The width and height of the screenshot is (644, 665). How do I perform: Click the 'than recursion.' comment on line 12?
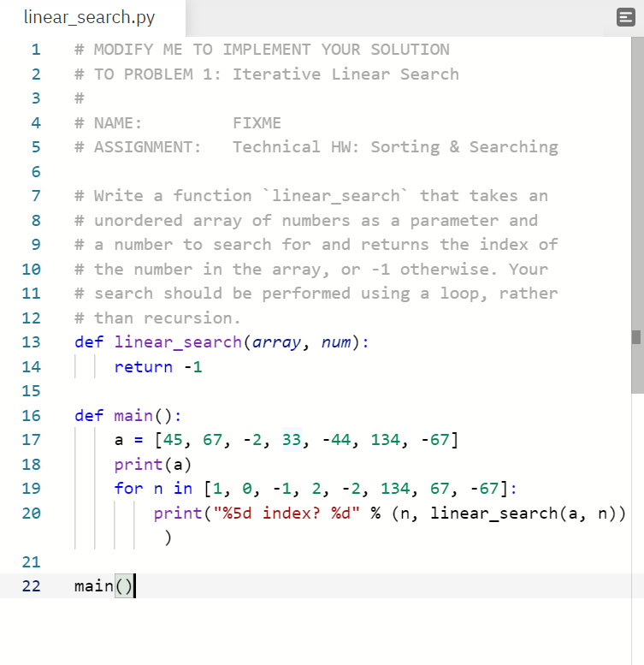(168, 318)
